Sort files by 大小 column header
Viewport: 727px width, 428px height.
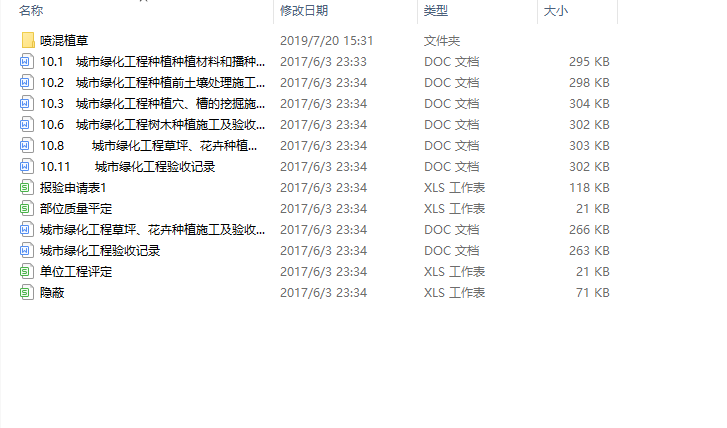[x=555, y=11]
